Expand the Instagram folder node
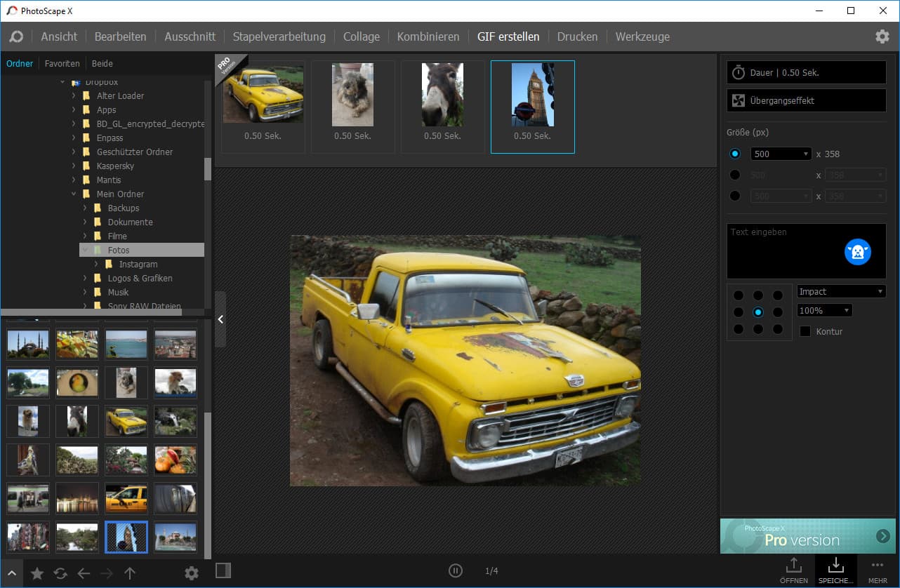This screenshot has height=588, width=900. (96, 264)
